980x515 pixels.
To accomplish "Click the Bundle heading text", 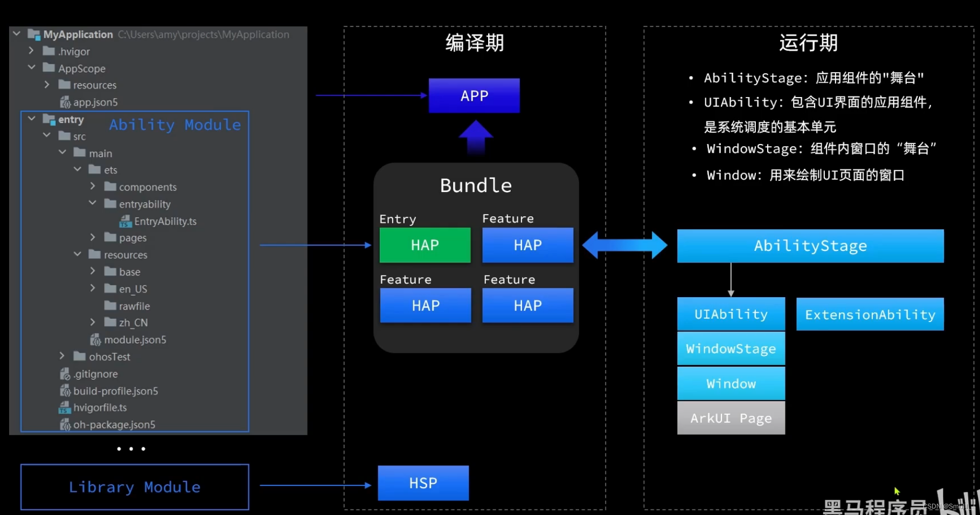I will pos(476,186).
